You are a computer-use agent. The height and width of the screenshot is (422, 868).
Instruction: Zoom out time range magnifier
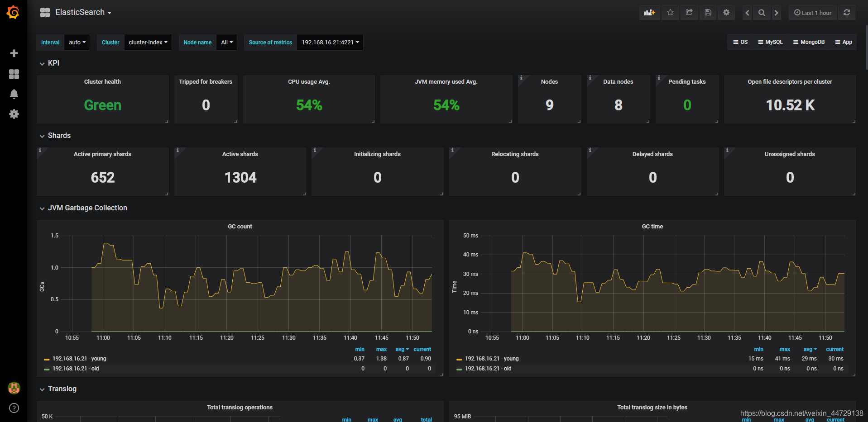tap(762, 13)
